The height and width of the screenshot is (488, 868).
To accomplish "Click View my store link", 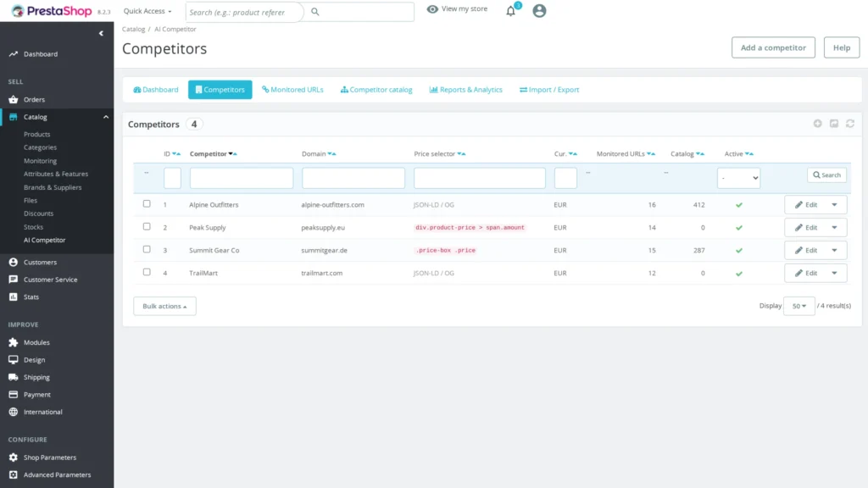I will pos(457,8).
